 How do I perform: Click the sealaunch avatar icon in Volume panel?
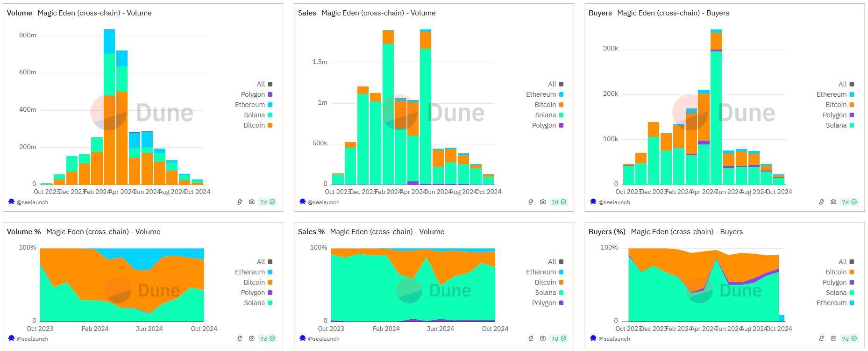pos(12,202)
